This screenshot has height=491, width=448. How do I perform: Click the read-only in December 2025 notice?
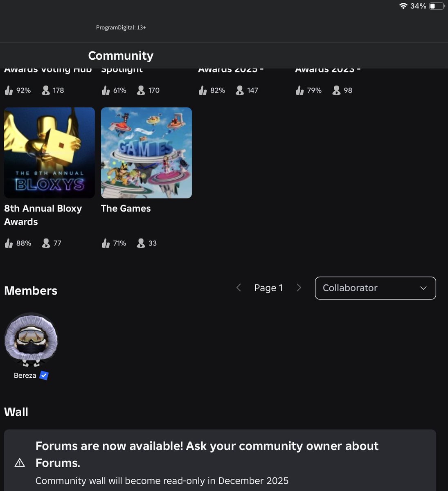[162, 481]
